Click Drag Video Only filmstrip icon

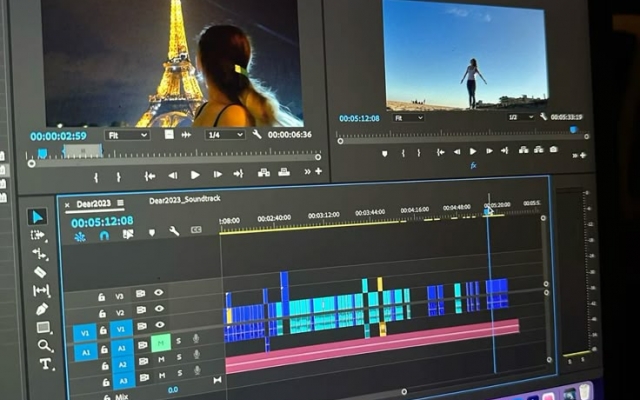pos(169,135)
